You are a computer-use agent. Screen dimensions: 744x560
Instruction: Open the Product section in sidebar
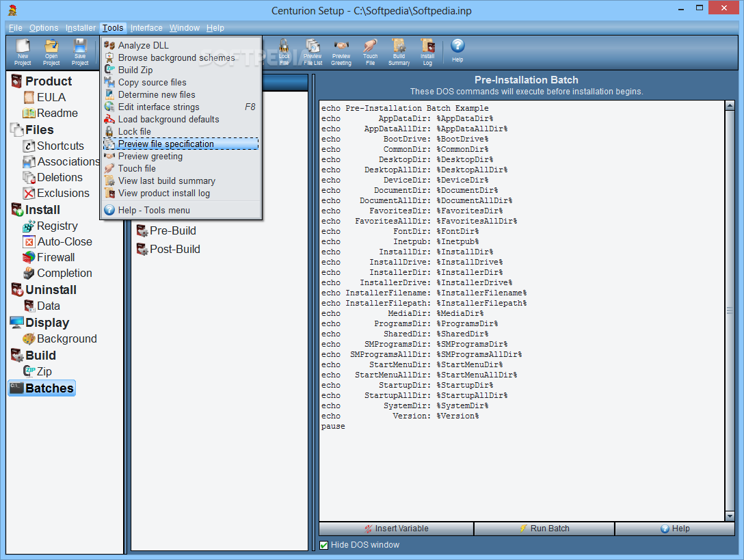(x=42, y=81)
